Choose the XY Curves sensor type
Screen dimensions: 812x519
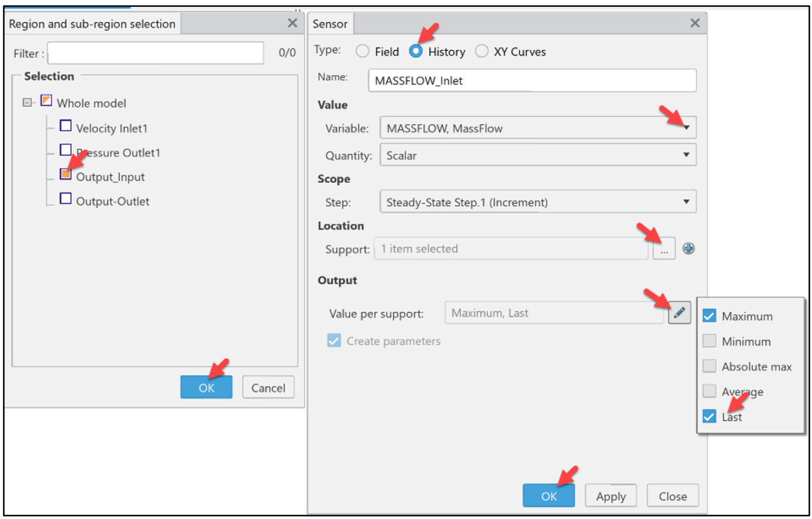point(482,51)
